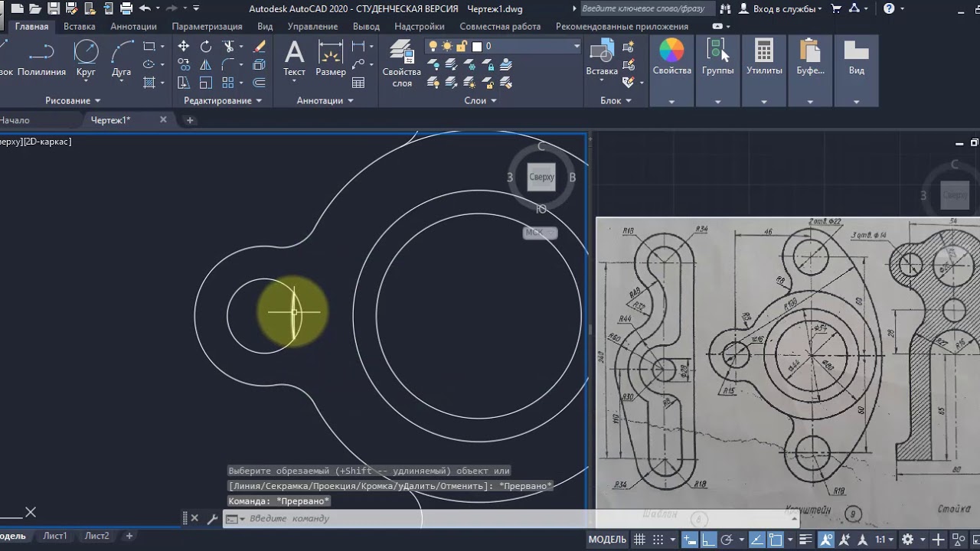Switch to the Аннотации ribbon tab

pyautogui.click(x=133, y=26)
